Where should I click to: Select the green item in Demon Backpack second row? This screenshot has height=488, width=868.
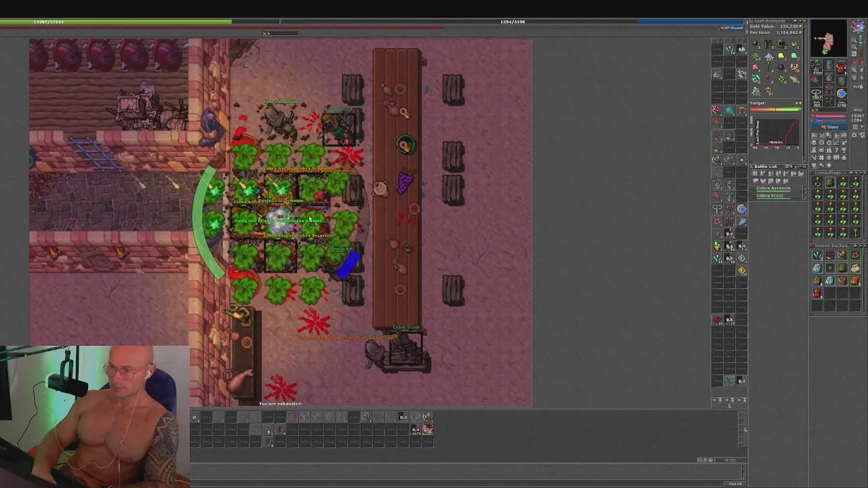(x=843, y=268)
